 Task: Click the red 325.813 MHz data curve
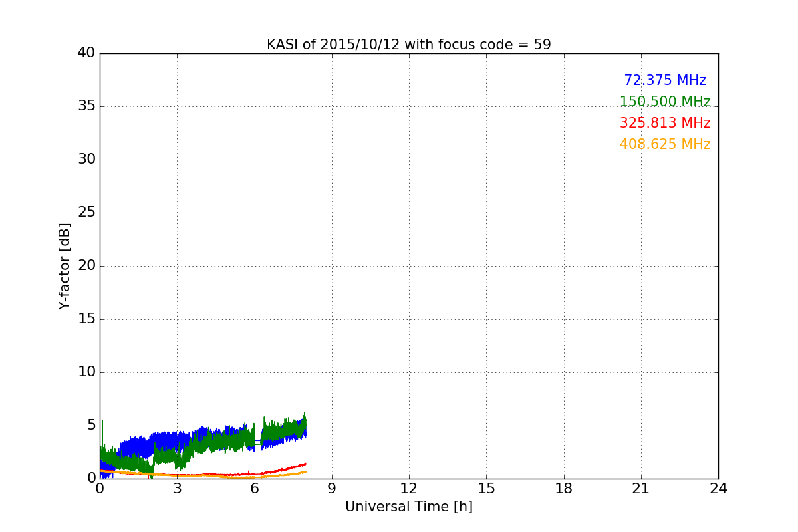(286, 468)
